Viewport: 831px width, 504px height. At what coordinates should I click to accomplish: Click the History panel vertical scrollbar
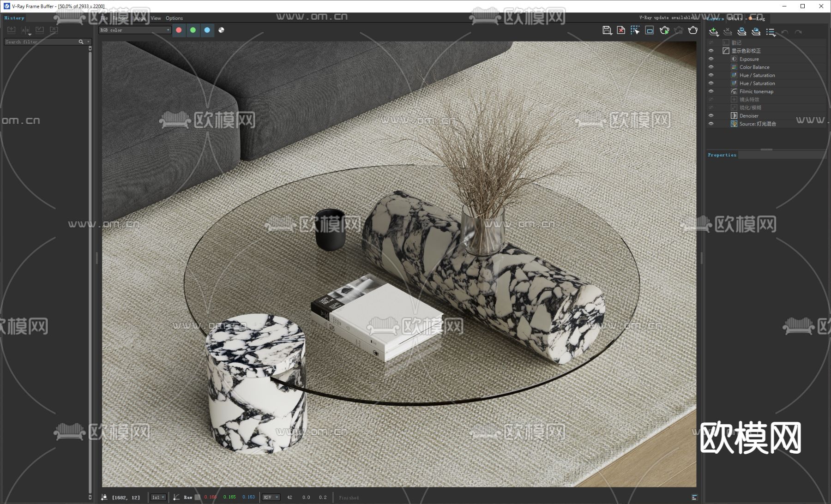coord(90,272)
